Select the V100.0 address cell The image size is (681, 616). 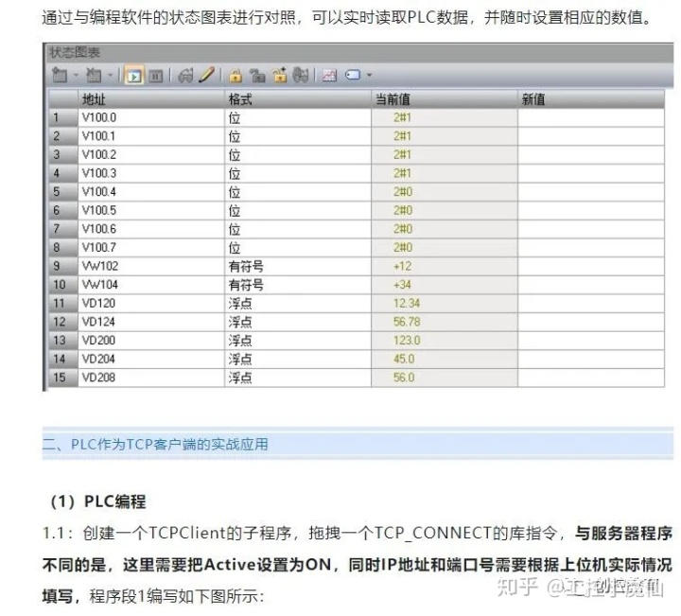pyautogui.click(x=151, y=117)
